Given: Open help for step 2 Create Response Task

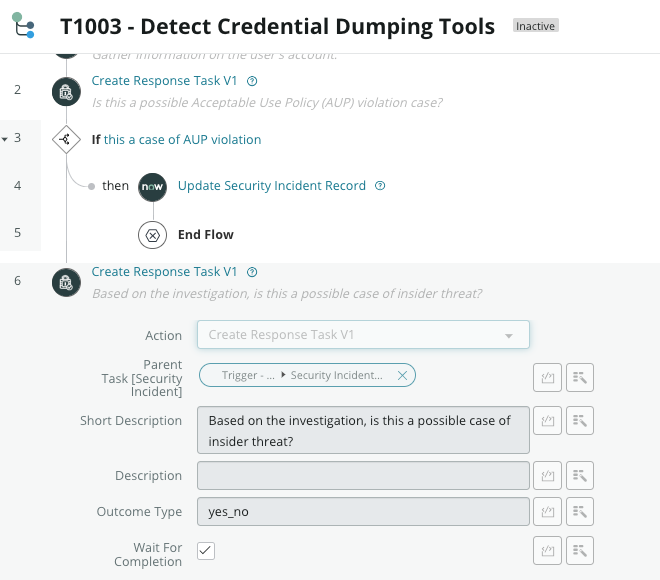Looking at the screenshot, I should click(x=252, y=81).
